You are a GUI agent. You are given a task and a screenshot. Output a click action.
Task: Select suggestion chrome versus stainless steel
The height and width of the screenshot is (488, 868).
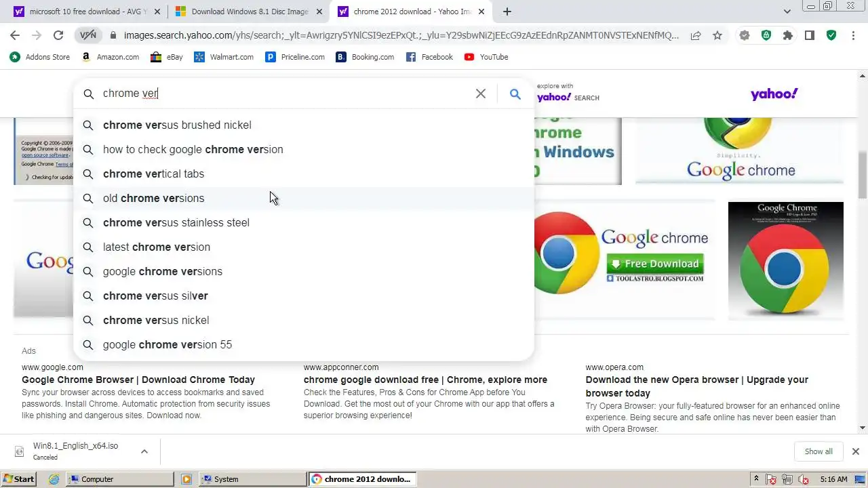pyautogui.click(x=304, y=222)
